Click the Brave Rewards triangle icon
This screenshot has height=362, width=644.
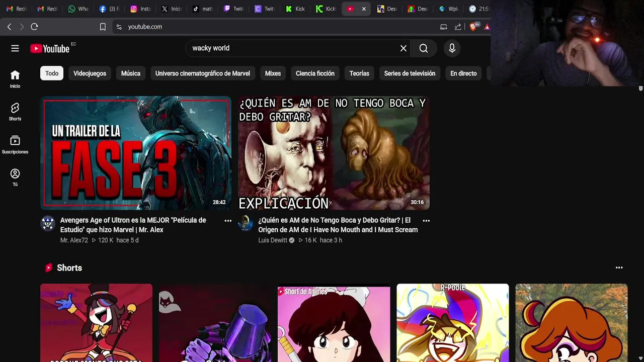[487, 27]
